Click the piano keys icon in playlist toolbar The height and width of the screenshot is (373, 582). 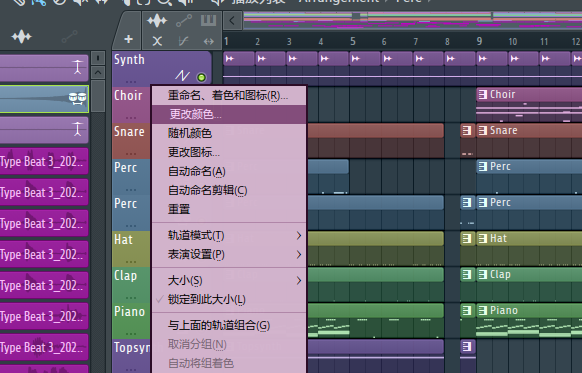(x=208, y=20)
